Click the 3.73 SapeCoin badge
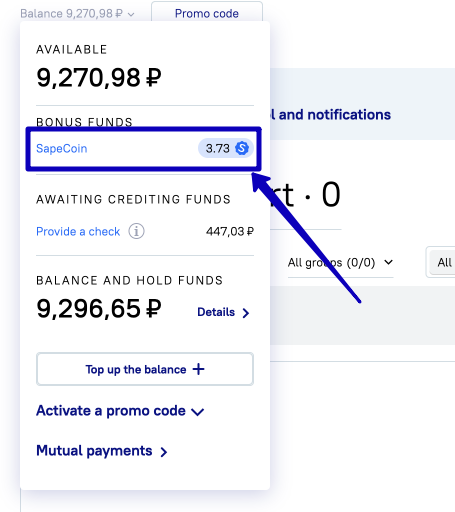The height and width of the screenshot is (512, 455). (x=226, y=148)
